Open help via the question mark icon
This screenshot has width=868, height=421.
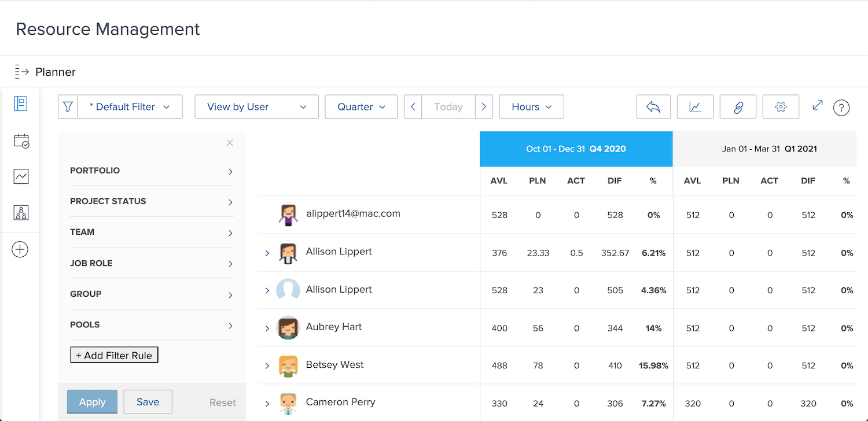(x=841, y=108)
